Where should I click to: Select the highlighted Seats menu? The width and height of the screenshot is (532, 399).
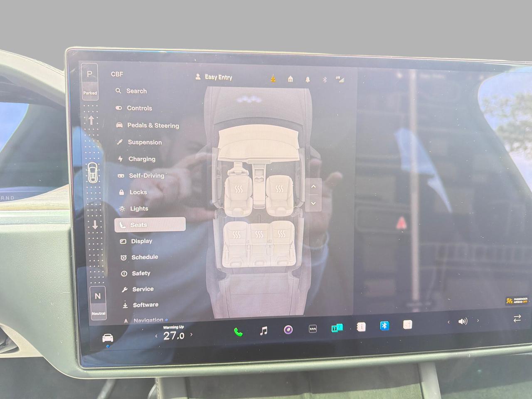[x=150, y=224]
